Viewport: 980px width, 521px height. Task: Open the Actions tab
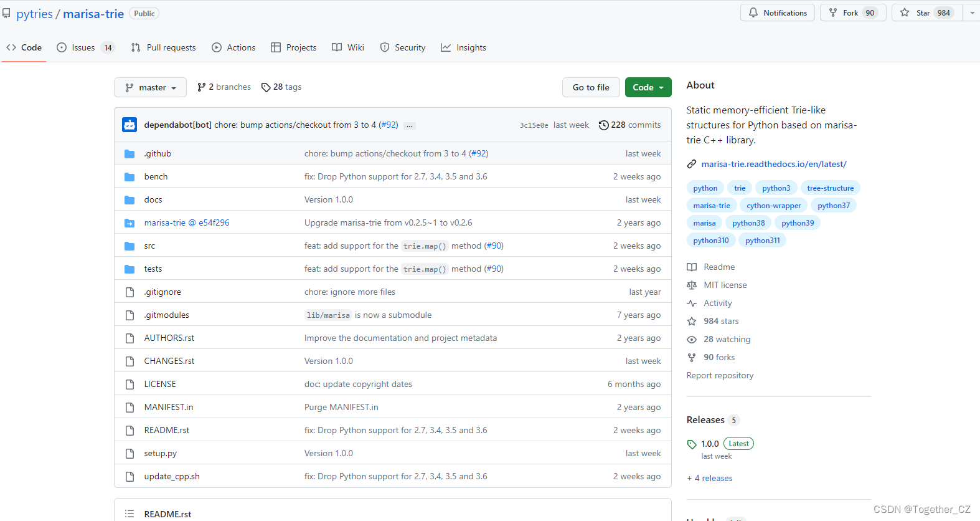tap(233, 47)
